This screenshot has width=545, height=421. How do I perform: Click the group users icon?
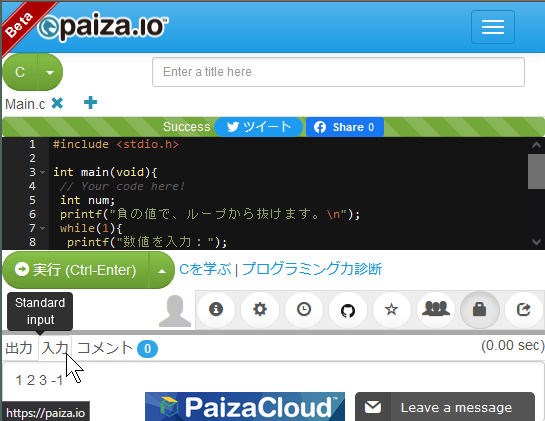click(436, 309)
